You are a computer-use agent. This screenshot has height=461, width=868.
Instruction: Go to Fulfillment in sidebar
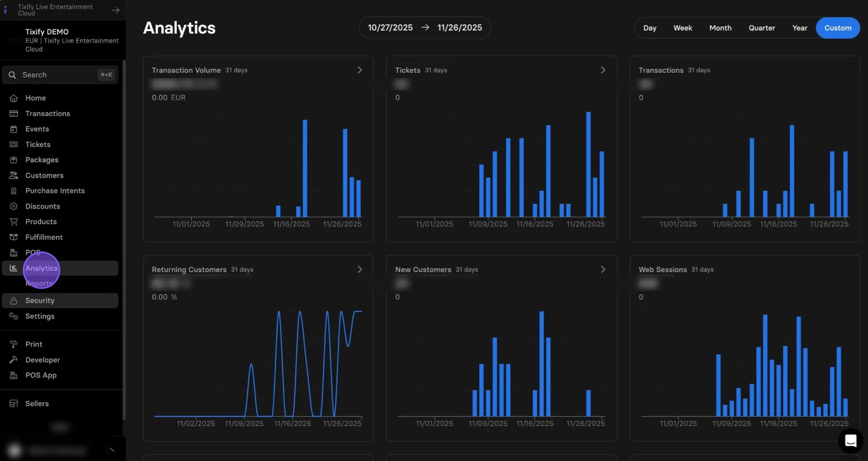coord(44,237)
